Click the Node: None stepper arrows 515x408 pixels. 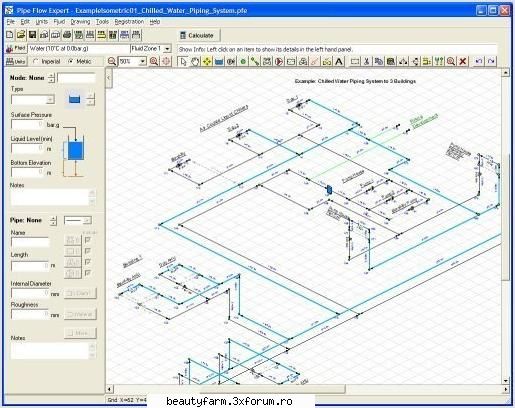pos(51,78)
